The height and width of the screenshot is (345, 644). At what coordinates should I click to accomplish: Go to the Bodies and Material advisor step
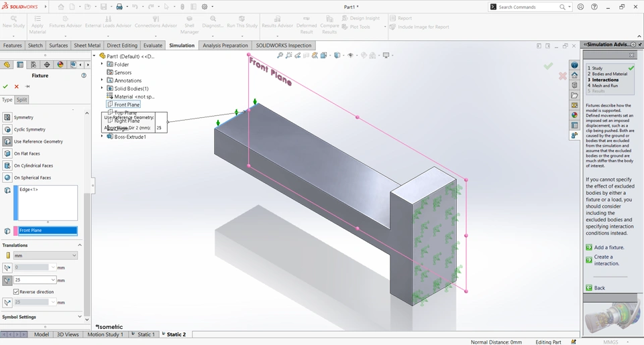tap(610, 74)
